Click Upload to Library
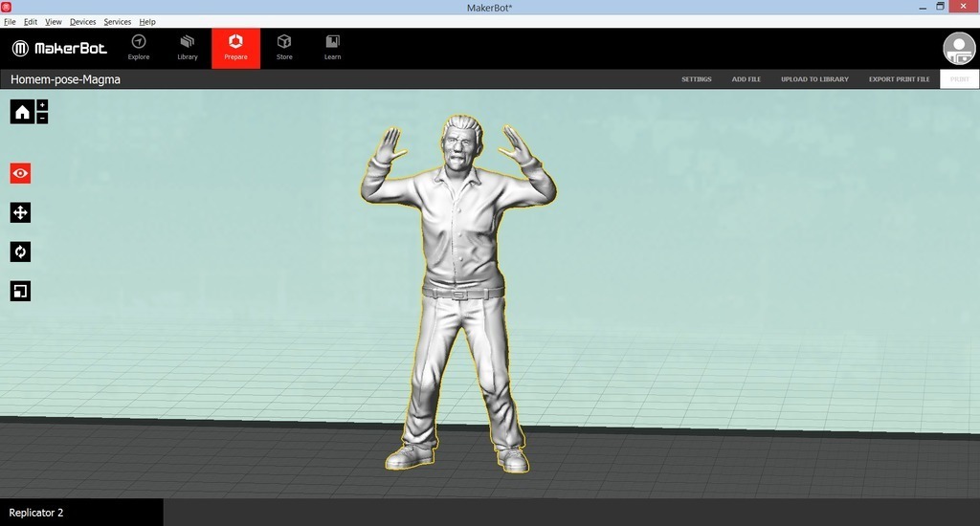 point(814,79)
